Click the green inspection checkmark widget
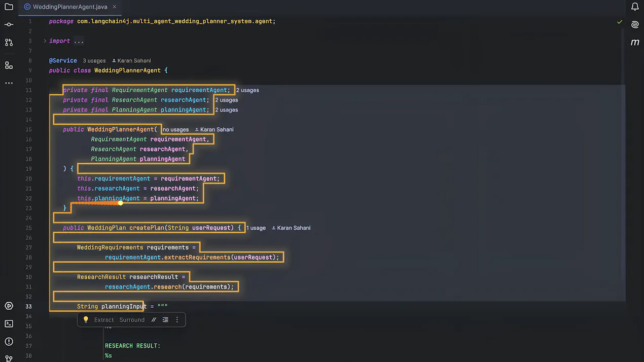The width and height of the screenshot is (644, 362). [620, 22]
